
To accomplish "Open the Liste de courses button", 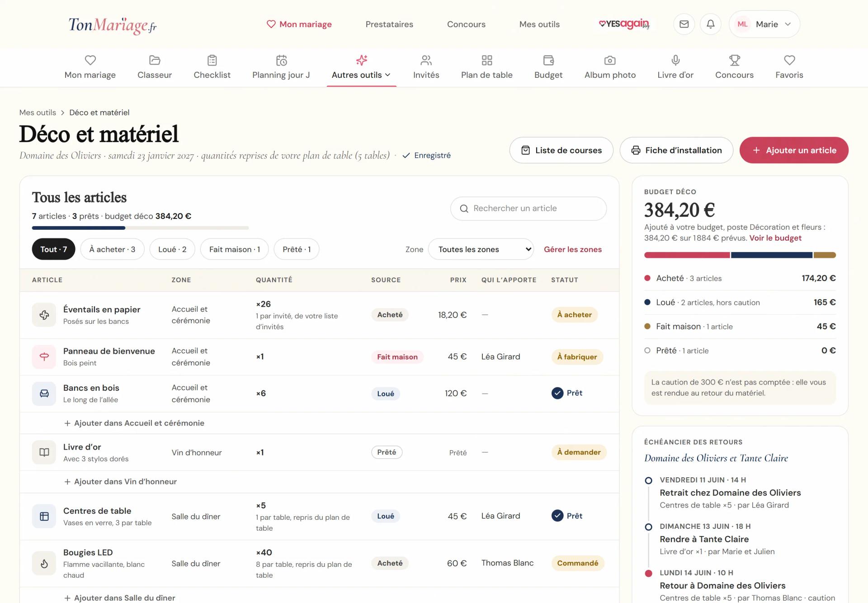I will [x=561, y=150].
